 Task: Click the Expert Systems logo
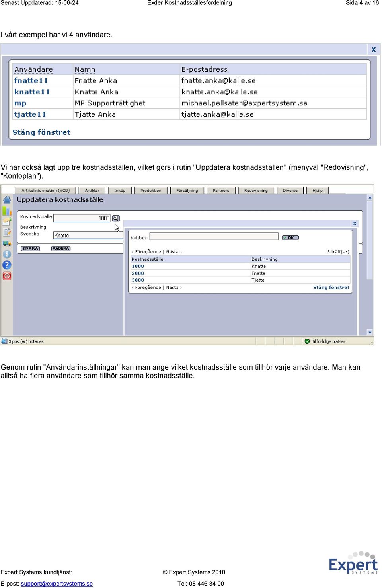[x=353, y=563]
